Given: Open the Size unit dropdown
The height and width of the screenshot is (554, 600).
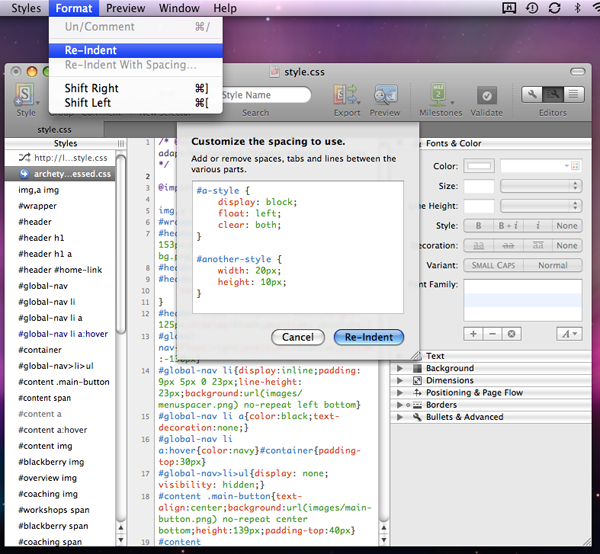Looking at the screenshot, I should click(541, 186).
